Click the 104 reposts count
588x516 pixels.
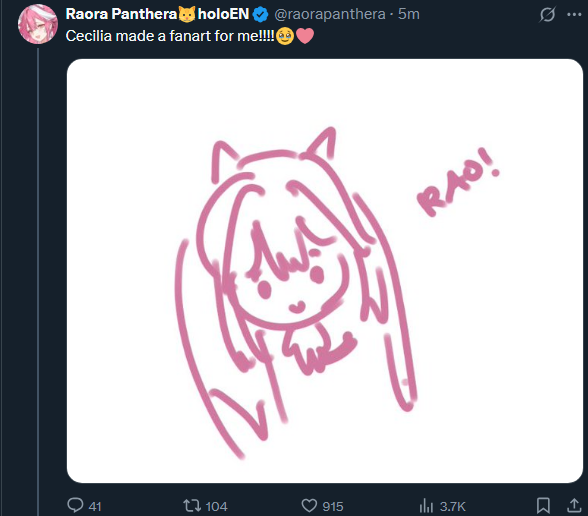tap(216, 507)
